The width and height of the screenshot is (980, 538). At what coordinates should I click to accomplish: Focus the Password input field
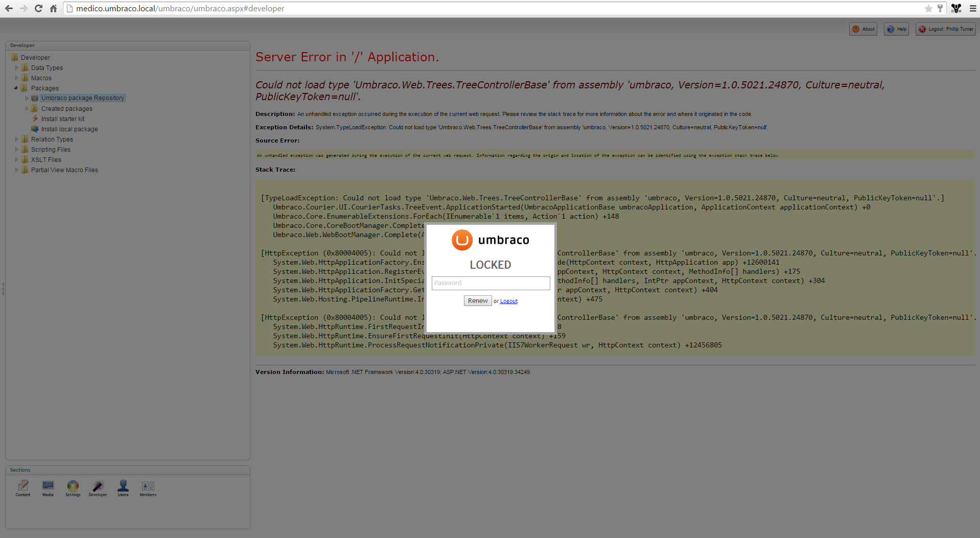click(x=491, y=283)
